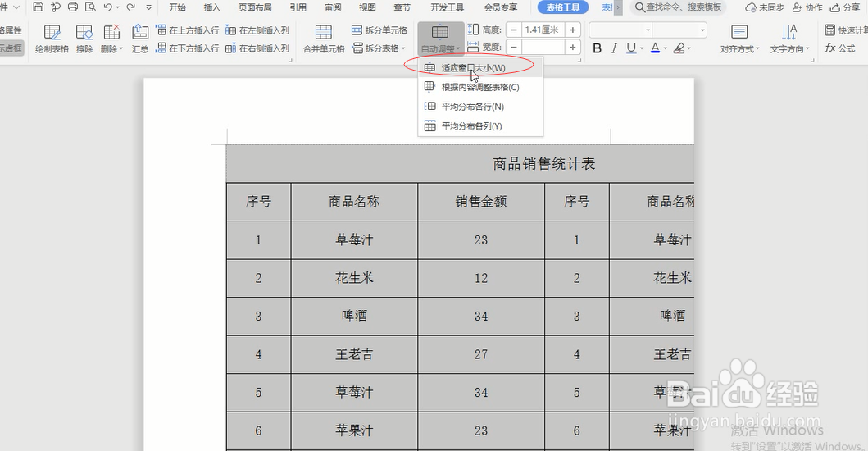Select the Table Tools (表格工具) tab
This screenshot has width=868, height=451.
pyautogui.click(x=563, y=7)
